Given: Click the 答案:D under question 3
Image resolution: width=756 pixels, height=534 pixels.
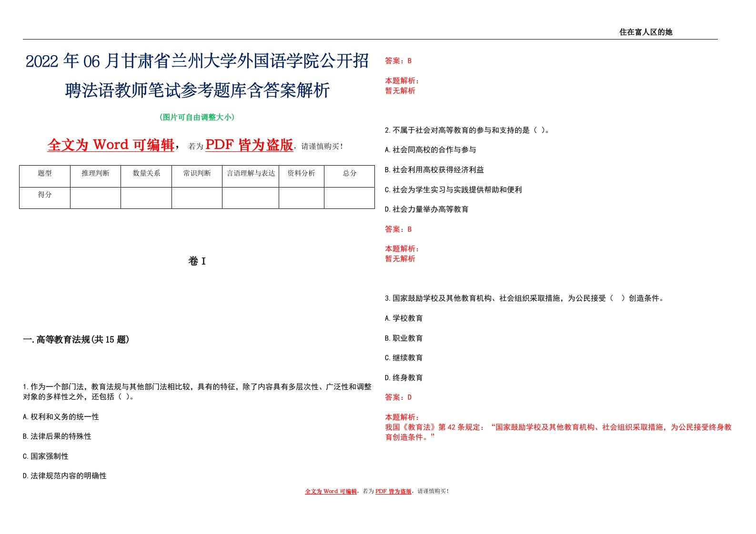Looking at the screenshot, I should coord(398,397).
